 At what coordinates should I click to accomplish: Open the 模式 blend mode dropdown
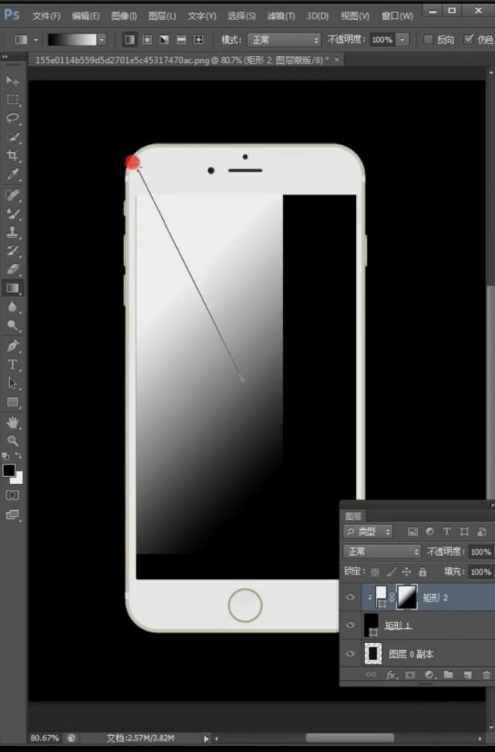(284, 40)
